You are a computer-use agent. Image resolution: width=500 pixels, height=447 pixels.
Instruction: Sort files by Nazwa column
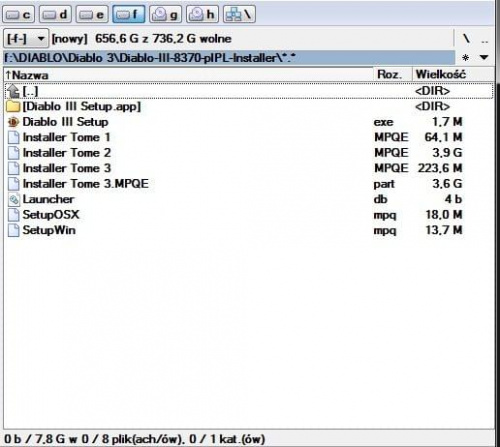188,75
